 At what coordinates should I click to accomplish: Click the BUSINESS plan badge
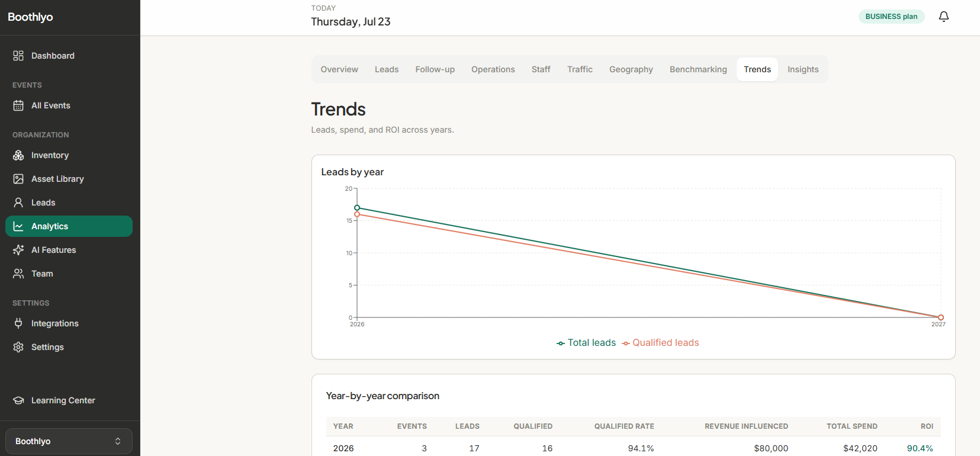click(x=891, y=17)
